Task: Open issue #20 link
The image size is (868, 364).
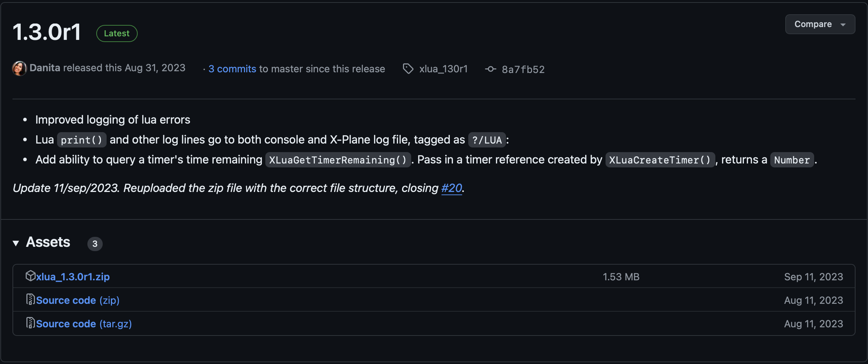Action: point(451,188)
